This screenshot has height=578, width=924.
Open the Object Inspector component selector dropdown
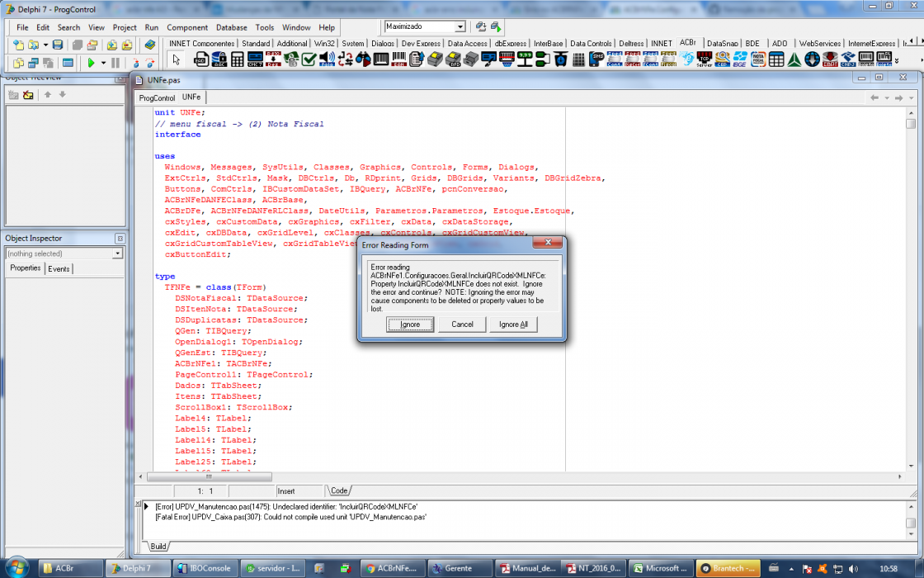click(117, 253)
